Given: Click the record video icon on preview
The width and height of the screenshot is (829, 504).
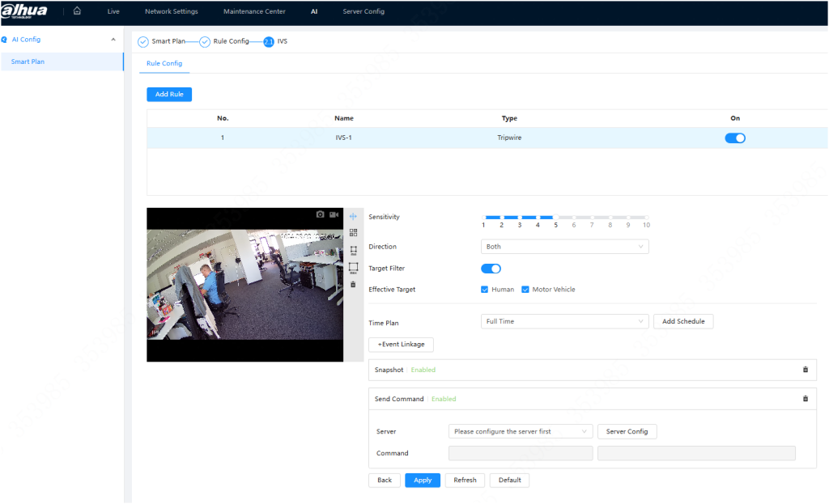Looking at the screenshot, I should coord(334,214).
